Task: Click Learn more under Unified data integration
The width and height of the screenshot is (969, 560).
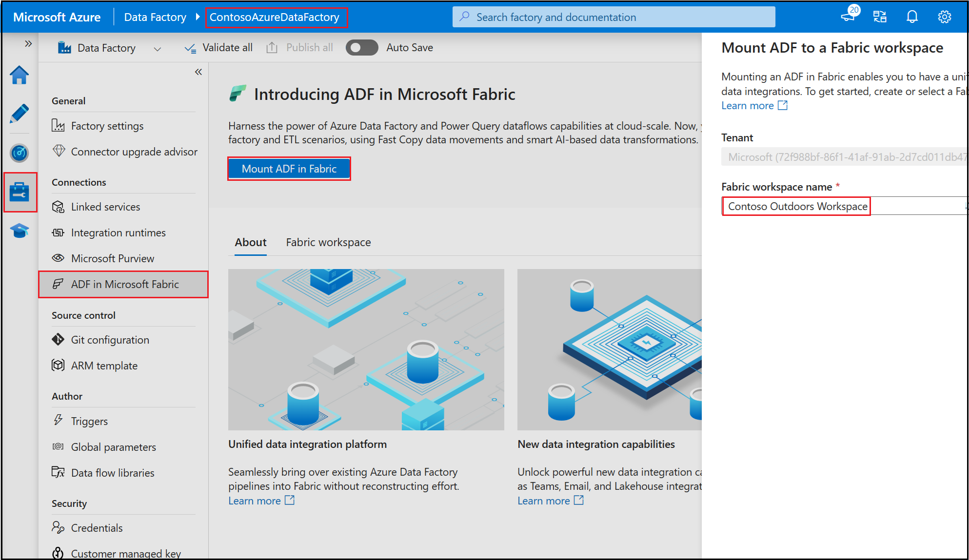Action: pos(255,501)
